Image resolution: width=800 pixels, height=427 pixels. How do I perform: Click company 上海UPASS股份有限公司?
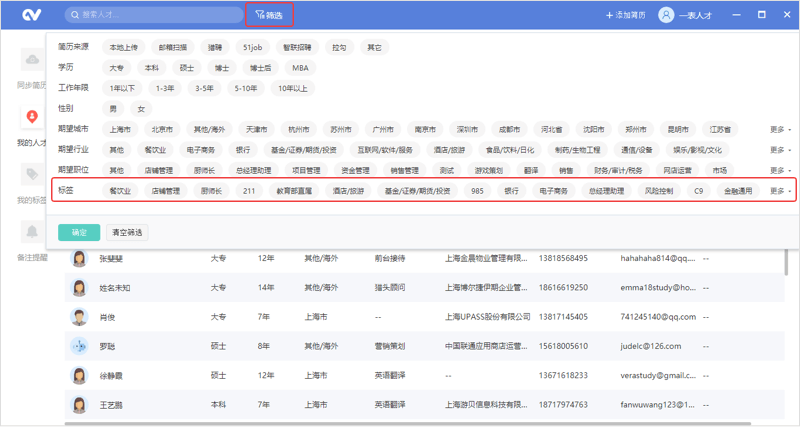point(487,317)
